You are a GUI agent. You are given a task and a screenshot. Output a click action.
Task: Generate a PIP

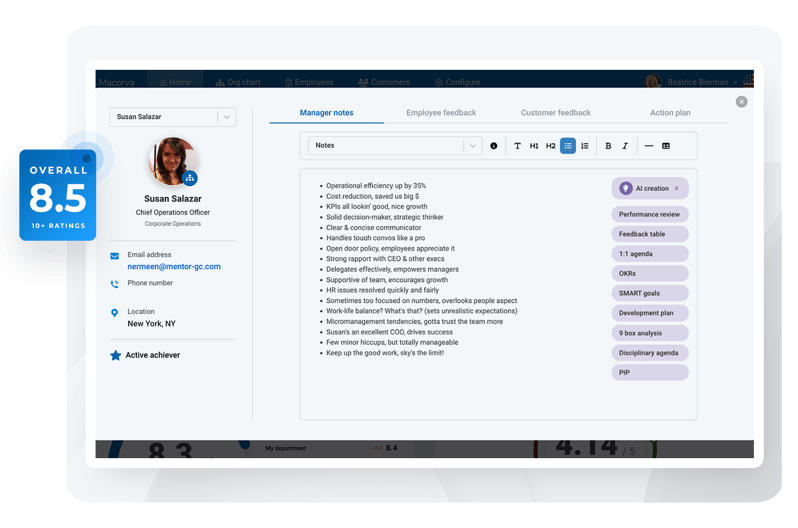(x=650, y=373)
